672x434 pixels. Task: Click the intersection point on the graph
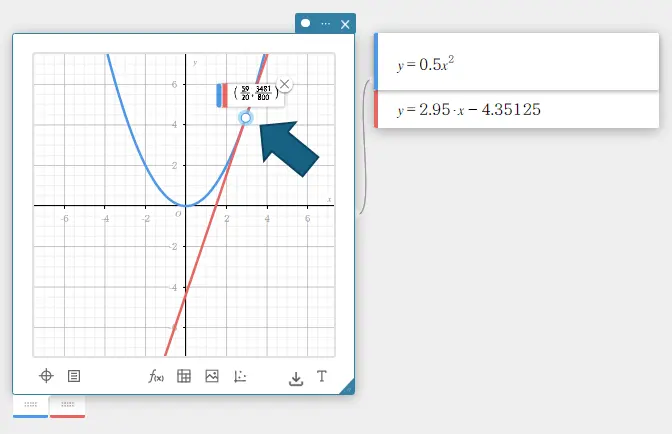tap(246, 118)
